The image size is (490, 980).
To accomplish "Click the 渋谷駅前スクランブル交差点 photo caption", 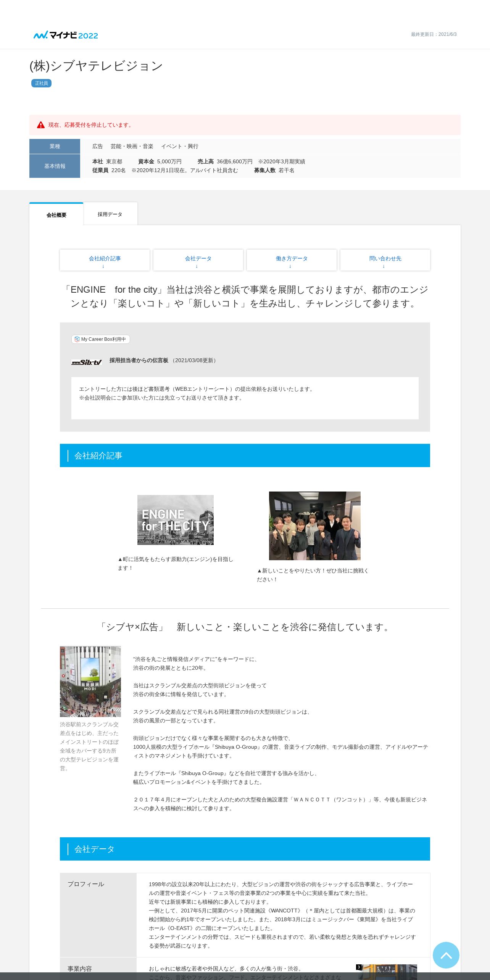I will tap(90, 746).
